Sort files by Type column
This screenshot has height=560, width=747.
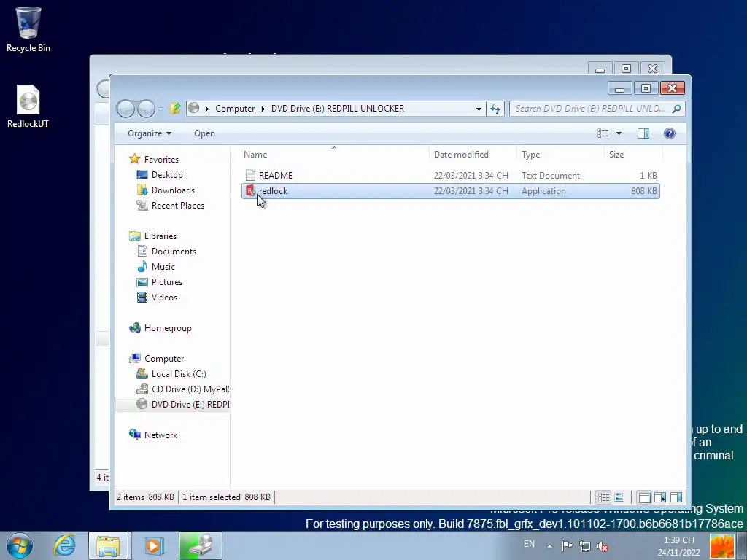coord(560,155)
